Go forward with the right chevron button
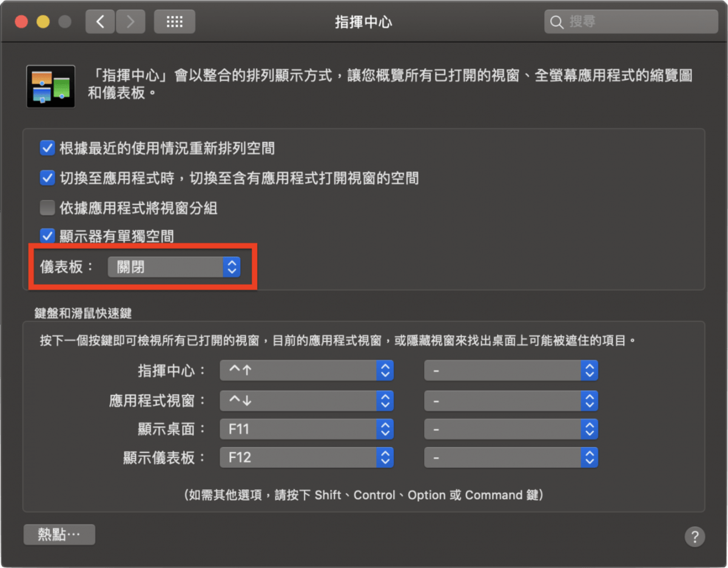The height and width of the screenshot is (568, 728). pyautogui.click(x=130, y=22)
